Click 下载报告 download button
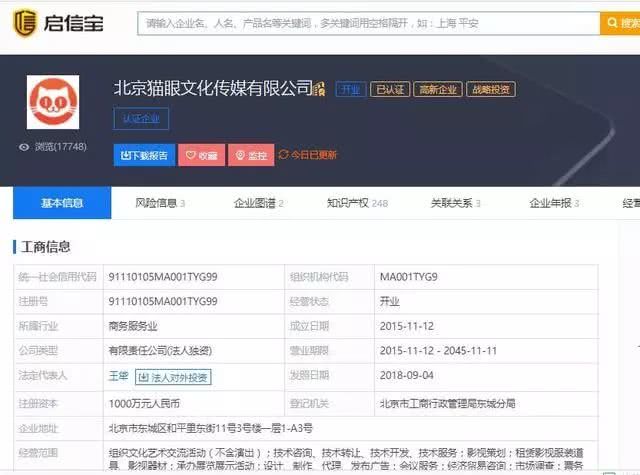The height and width of the screenshot is (475, 640). point(144,155)
